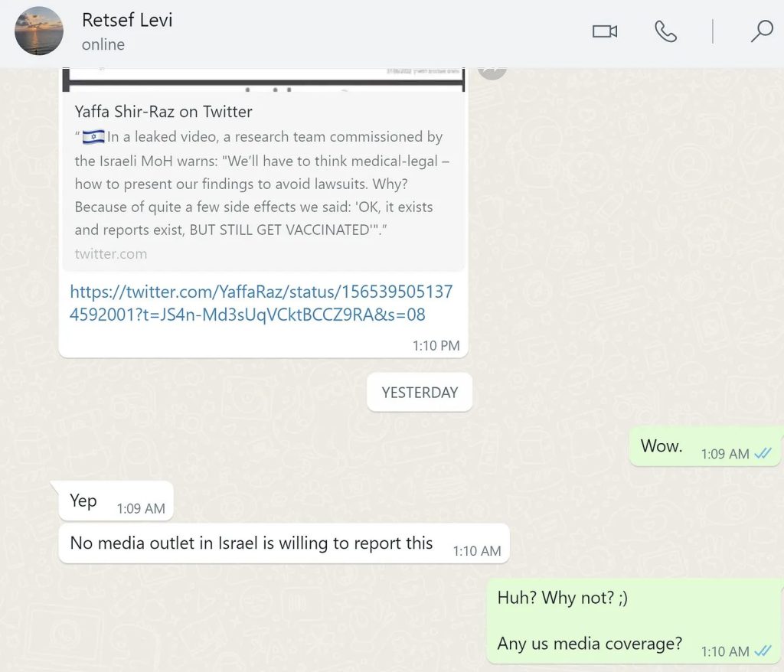Click the twitter.com domain label
This screenshot has width=784, height=672.
click(x=111, y=253)
